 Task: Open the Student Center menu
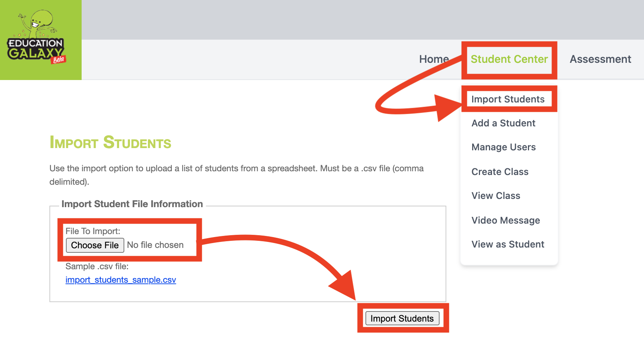click(509, 59)
